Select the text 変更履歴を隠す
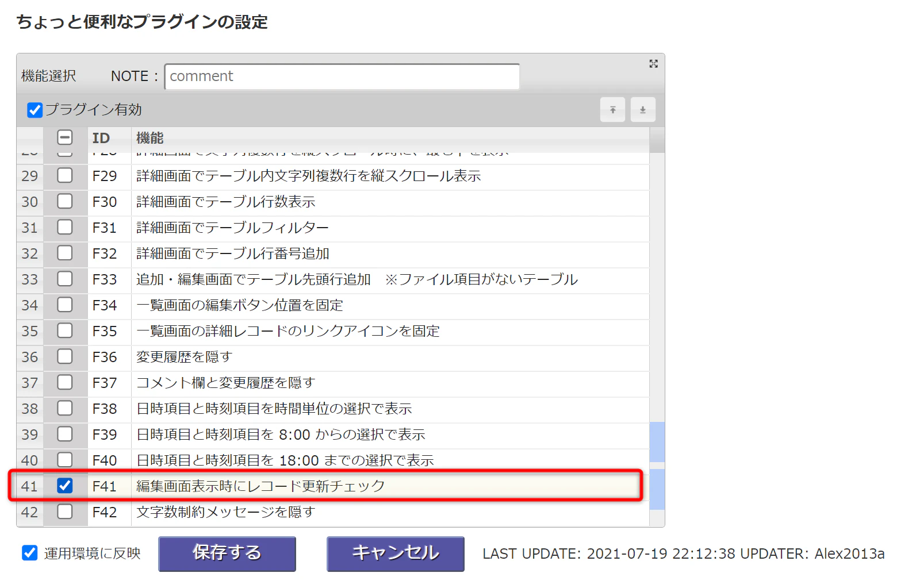The width and height of the screenshot is (916, 588). tap(185, 357)
